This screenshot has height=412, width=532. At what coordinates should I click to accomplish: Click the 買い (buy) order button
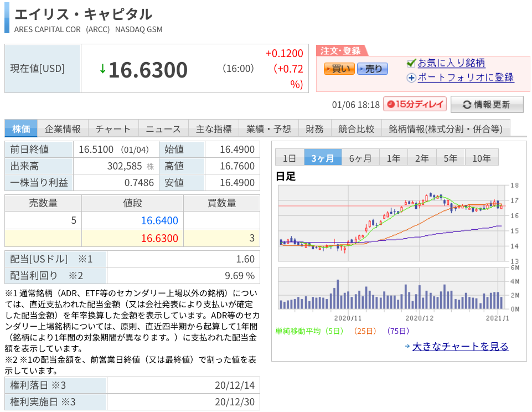339,69
